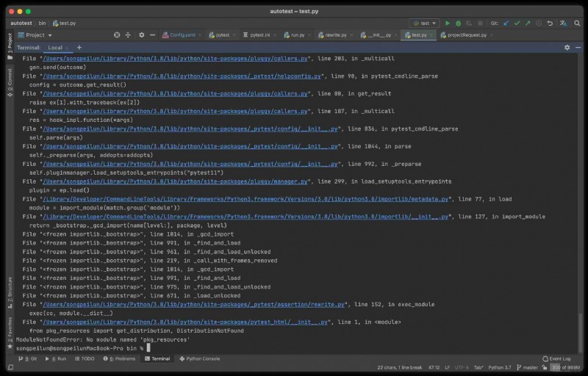This screenshot has width=588, height=376.
Task: Update project via blue Git arrow icon
Action: [506, 23]
